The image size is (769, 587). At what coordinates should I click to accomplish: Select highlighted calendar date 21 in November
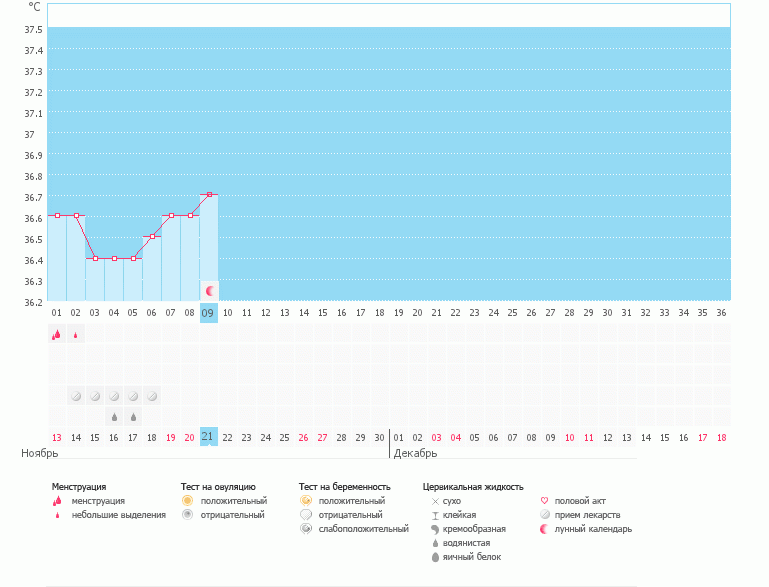click(x=209, y=437)
